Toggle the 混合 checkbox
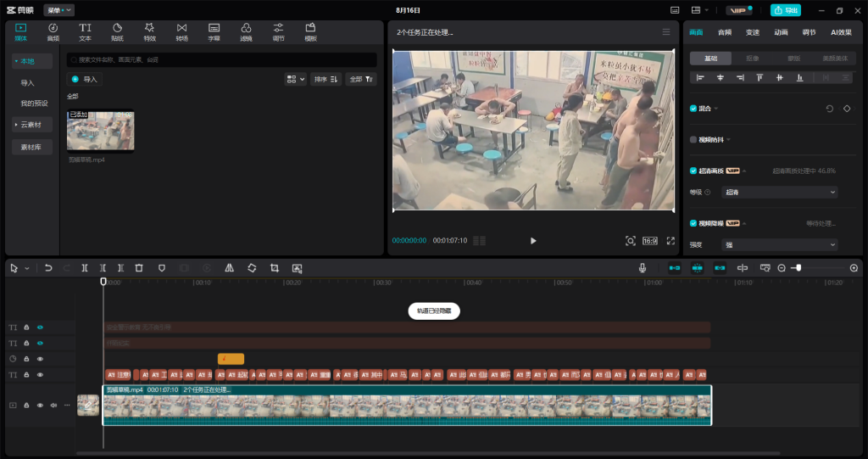868x459 pixels. point(693,109)
